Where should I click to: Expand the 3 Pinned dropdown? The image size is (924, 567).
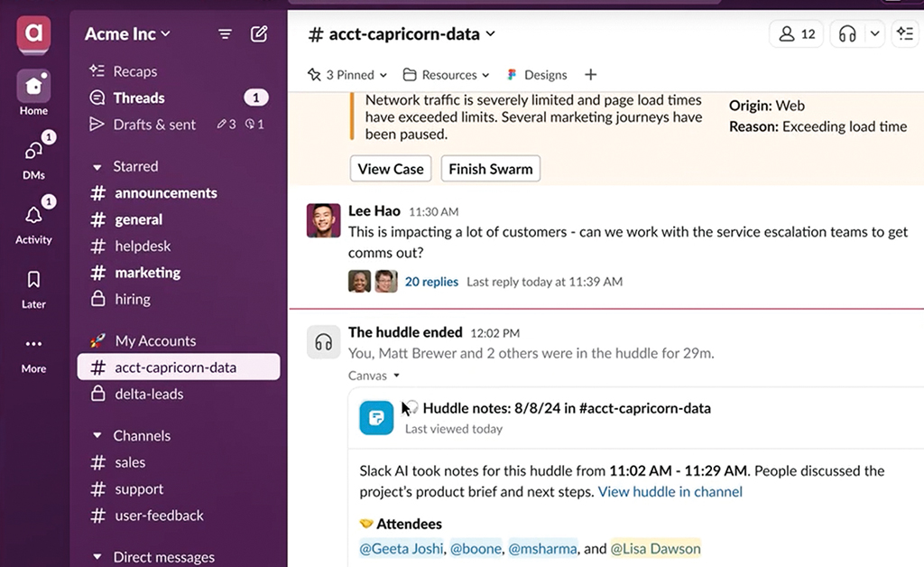[347, 75]
